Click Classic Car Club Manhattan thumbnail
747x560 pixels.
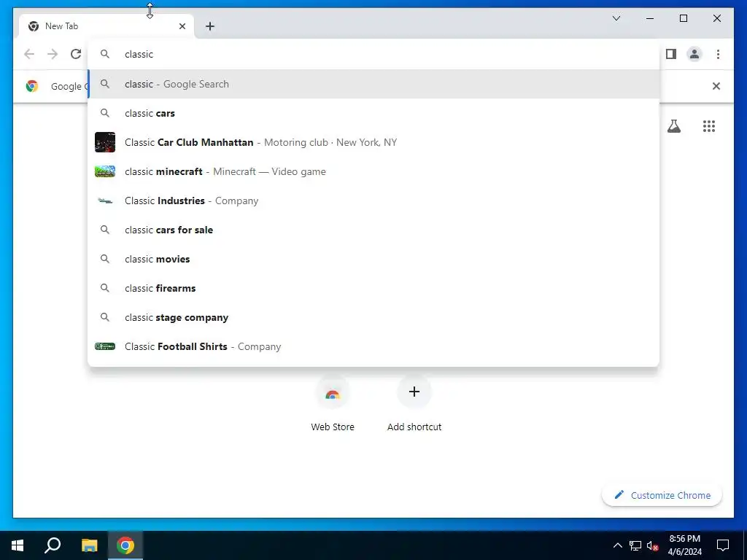tap(105, 142)
